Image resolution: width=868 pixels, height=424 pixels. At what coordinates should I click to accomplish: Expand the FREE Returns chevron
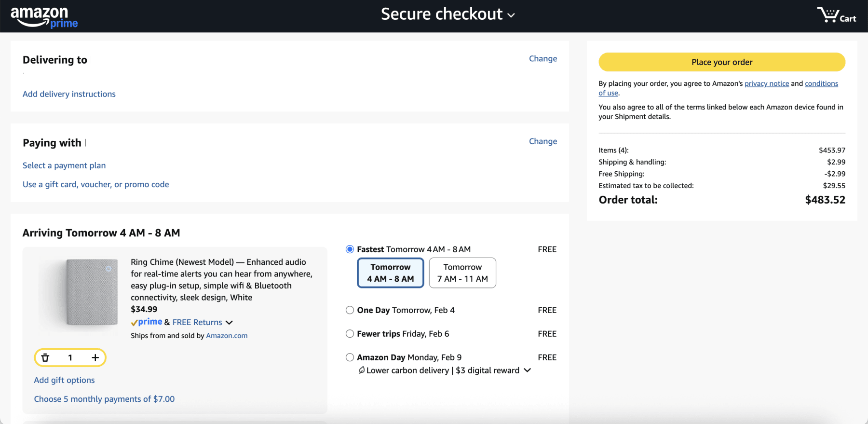click(x=229, y=323)
